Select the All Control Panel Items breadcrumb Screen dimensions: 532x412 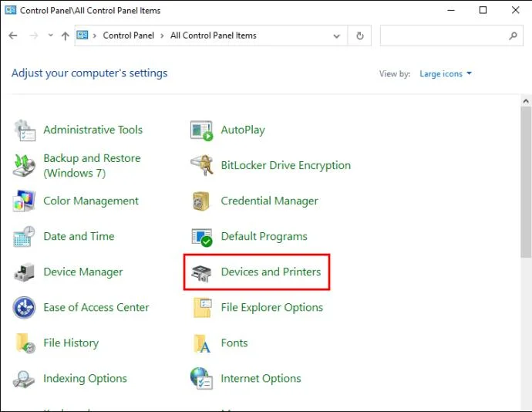pyautogui.click(x=214, y=35)
